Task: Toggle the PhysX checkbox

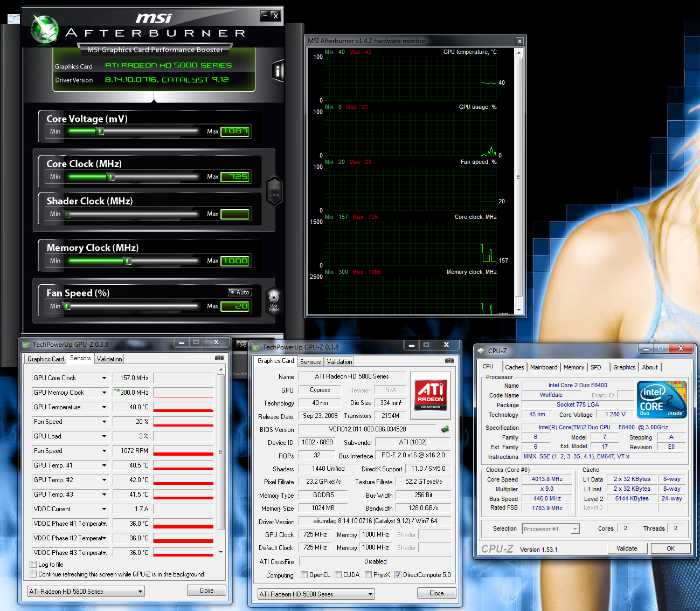Action: (x=368, y=574)
